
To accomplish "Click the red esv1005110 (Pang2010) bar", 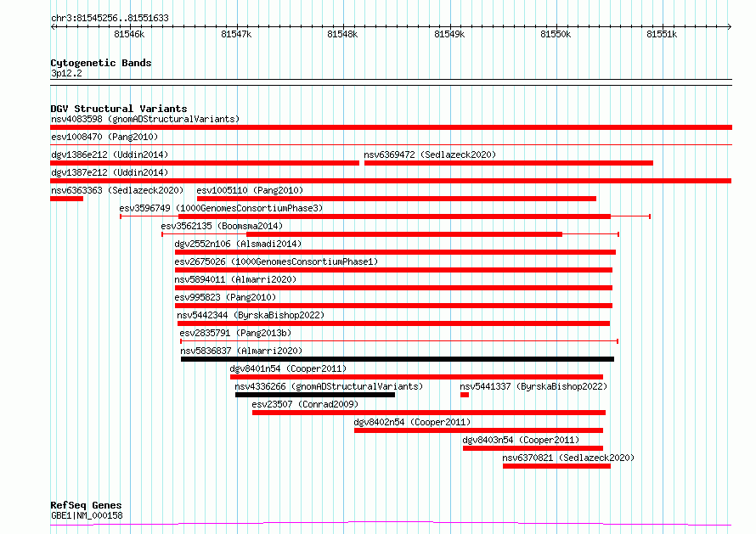I will point(397,199).
